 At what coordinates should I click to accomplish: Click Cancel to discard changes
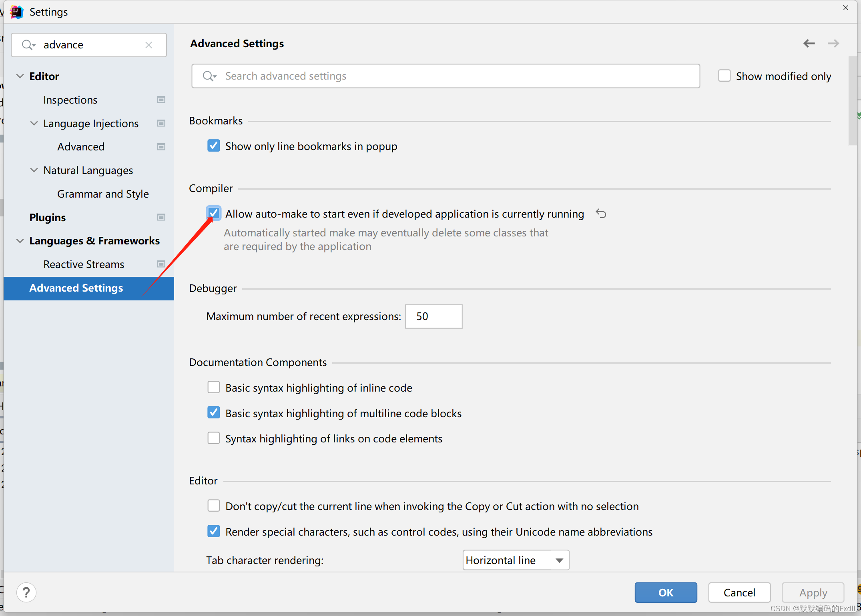point(739,592)
